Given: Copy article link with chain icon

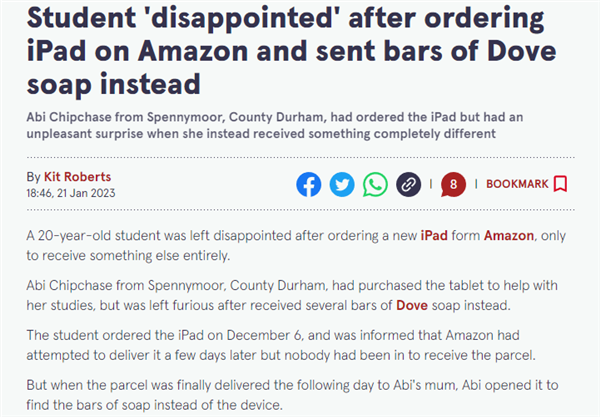Looking at the screenshot, I should (x=408, y=184).
